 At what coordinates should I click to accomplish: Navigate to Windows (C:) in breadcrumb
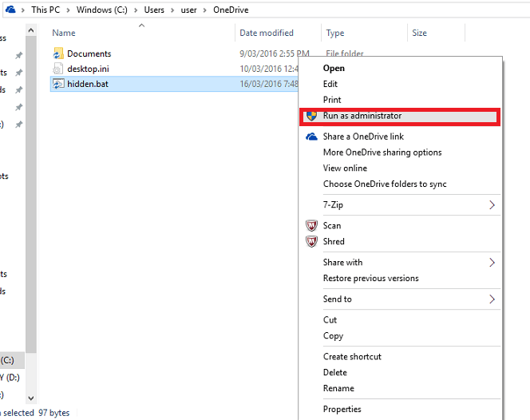click(101, 10)
